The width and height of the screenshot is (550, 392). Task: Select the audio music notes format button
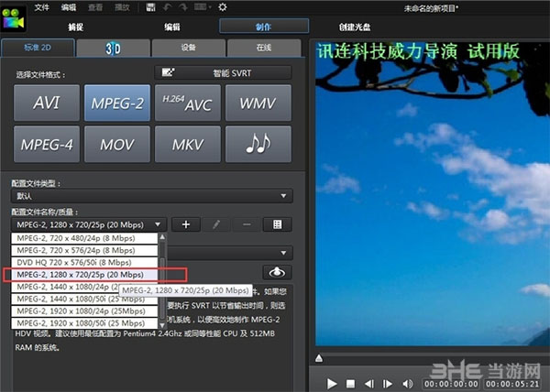[x=258, y=144]
